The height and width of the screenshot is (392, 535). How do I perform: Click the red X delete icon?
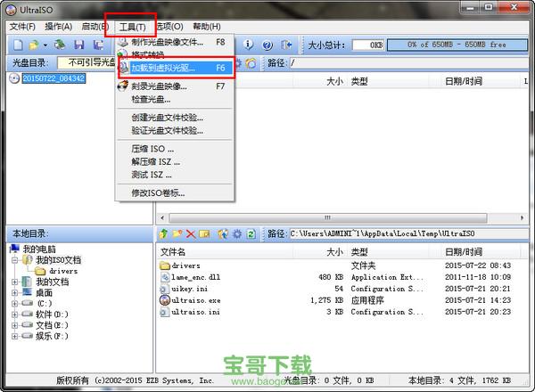point(191,233)
